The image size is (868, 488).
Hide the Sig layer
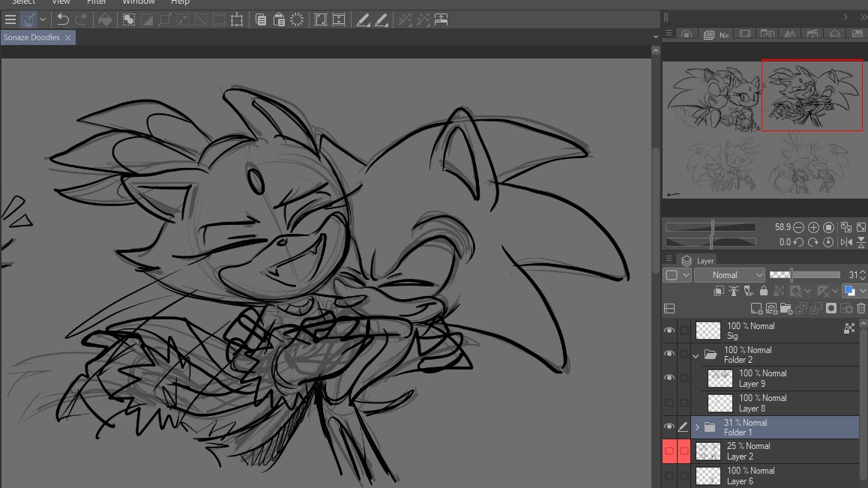pyautogui.click(x=669, y=331)
